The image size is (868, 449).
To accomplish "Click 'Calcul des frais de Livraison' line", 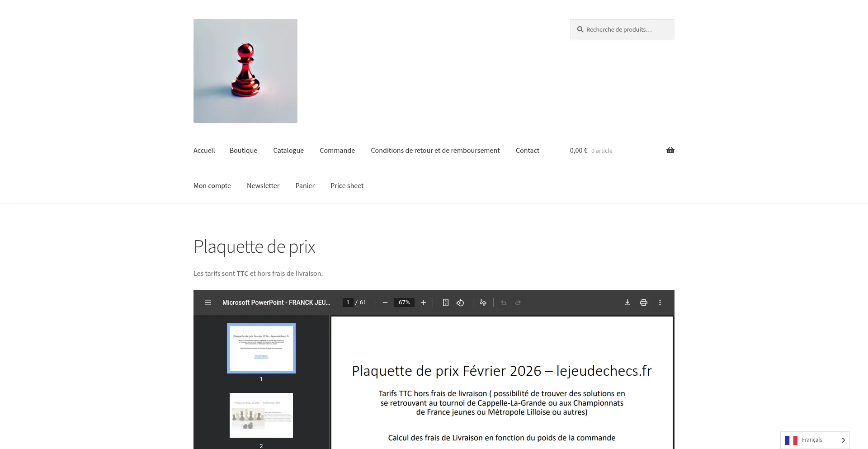I will pos(502,438).
